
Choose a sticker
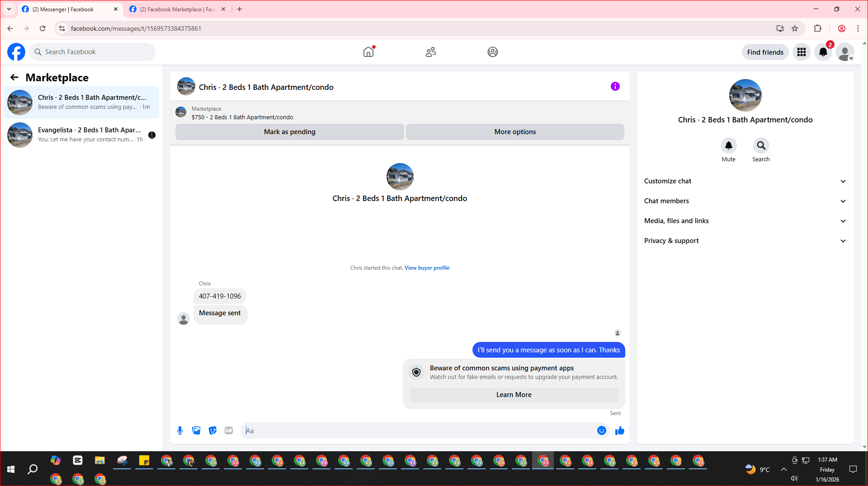click(x=212, y=430)
